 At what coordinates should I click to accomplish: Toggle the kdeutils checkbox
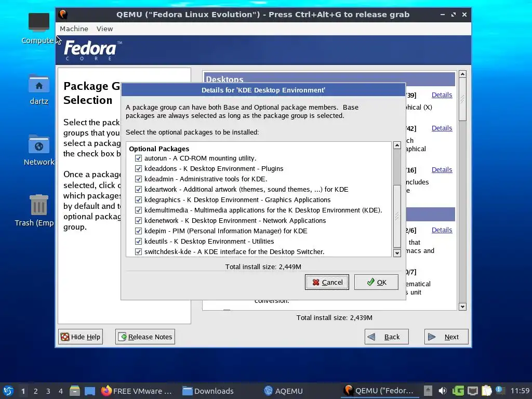pos(138,241)
